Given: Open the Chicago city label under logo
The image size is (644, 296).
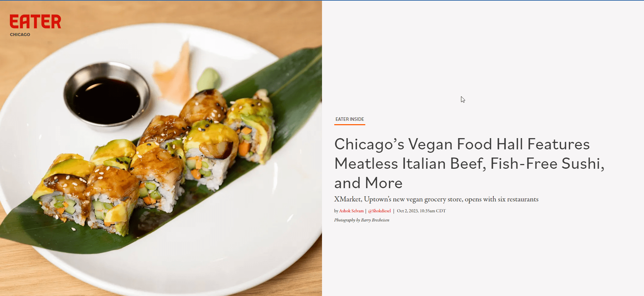Looking at the screenshot, I should point(20,34).
